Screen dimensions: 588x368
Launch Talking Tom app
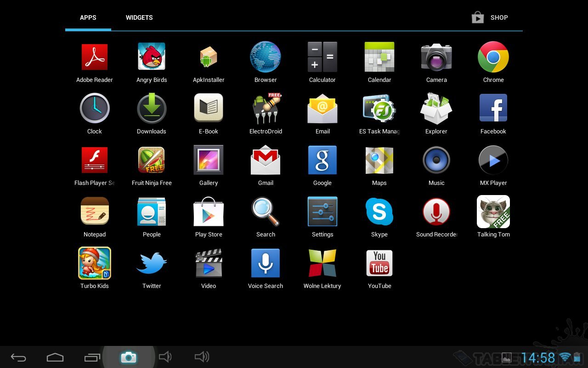click(493, 212)
